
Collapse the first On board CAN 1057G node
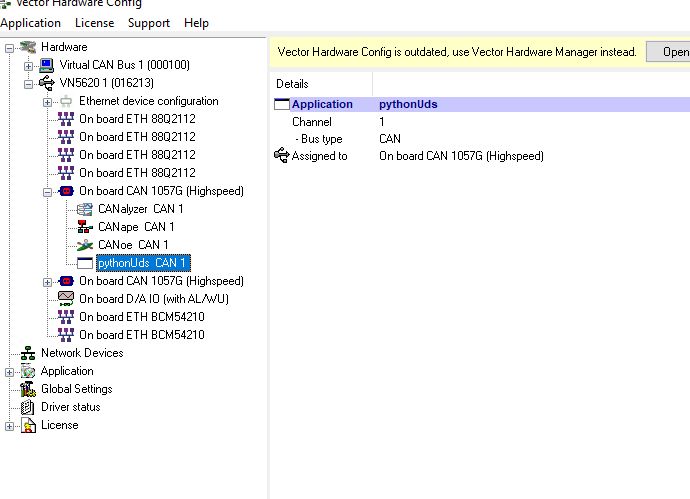pos(48,192)
